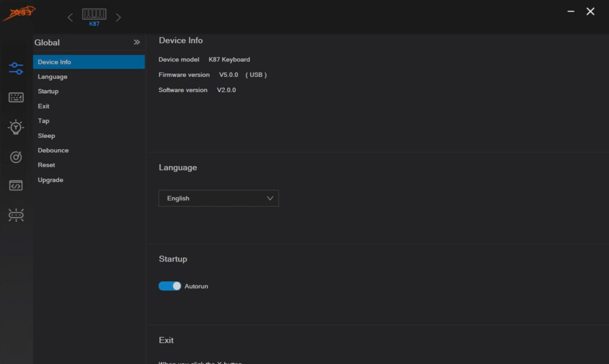Minimize the application window
This screenshot has width=609, height=364.
tap(570, 12)
